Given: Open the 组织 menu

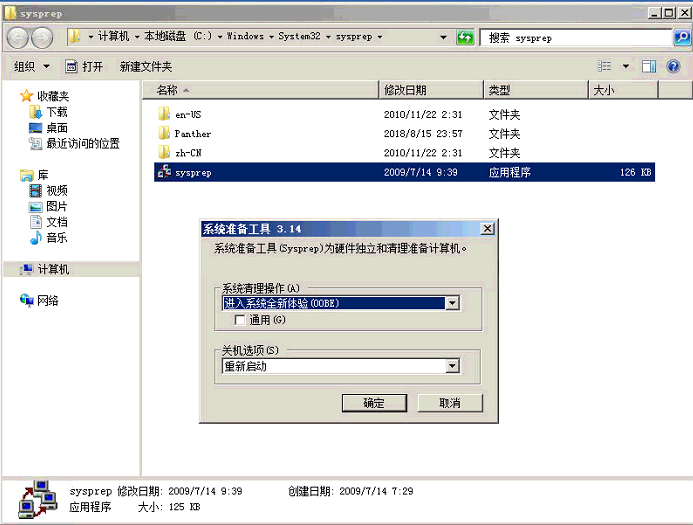Looking at the screenshot, I should pyautogui.click(x=32, y=66).
